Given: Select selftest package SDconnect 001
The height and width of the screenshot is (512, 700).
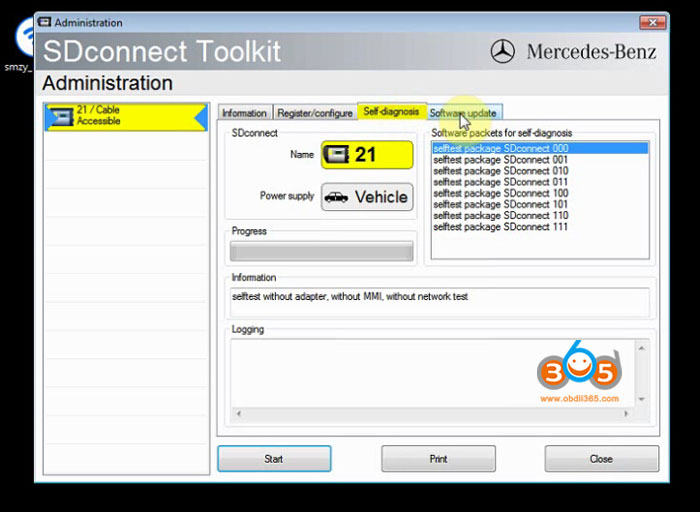Looking at the screenshot, I should [x=540, y=159].
